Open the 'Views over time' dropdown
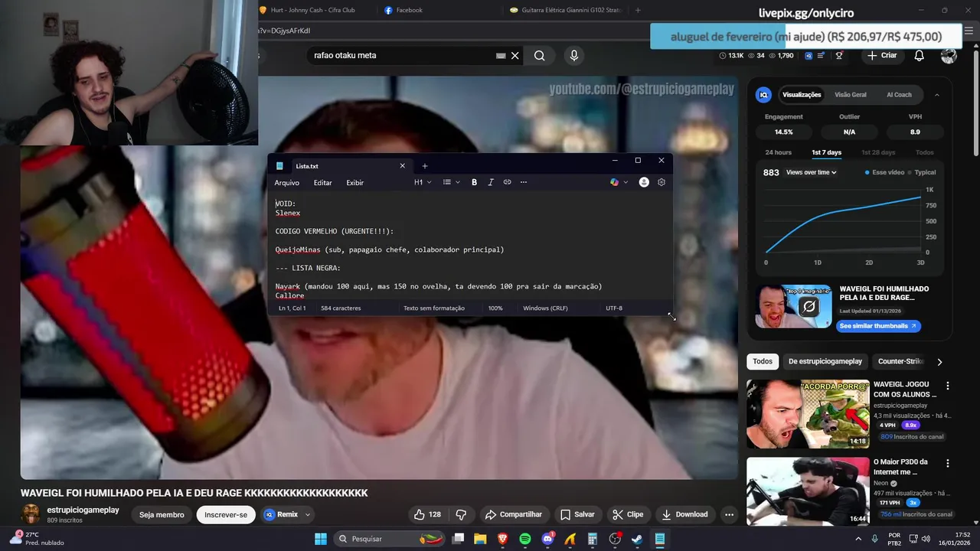Image resolution: width=980 pixels, height=551 pixels. click(x=812, y=172)
